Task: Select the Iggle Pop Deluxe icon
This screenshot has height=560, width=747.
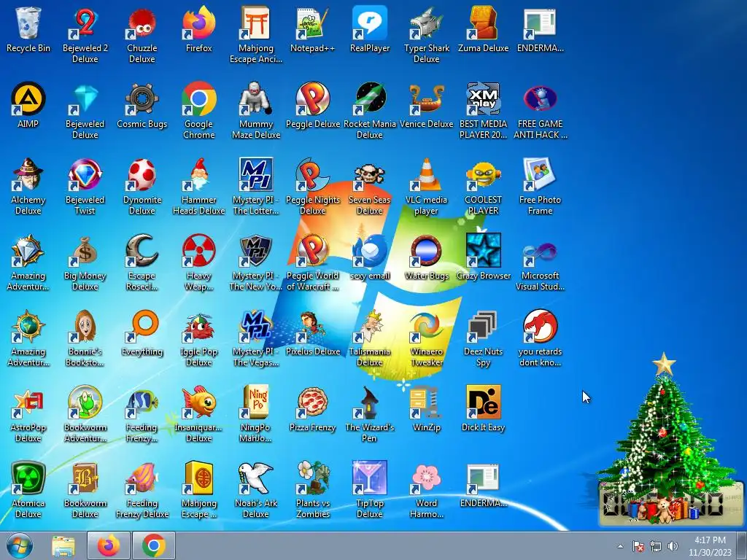Action: [198, 326]
